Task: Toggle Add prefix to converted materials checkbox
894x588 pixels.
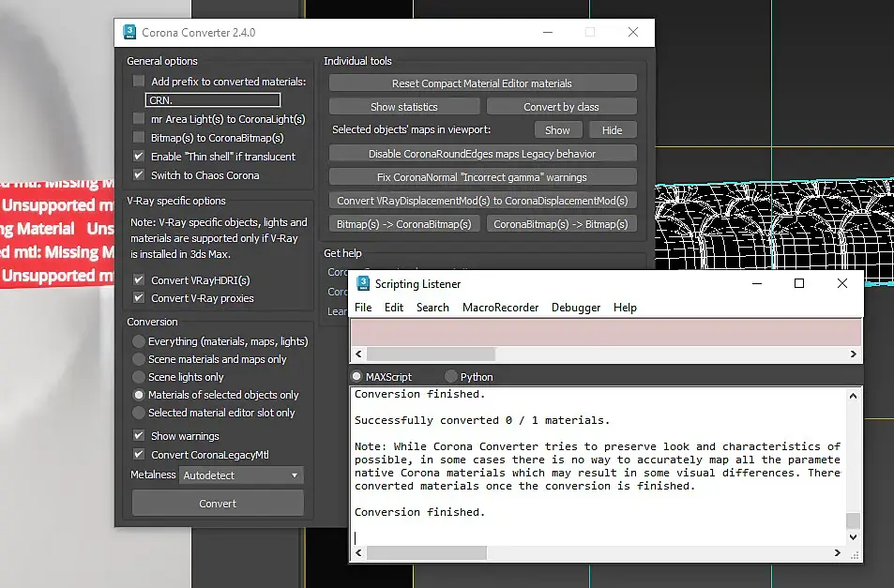Action: pyautogui.click(x=139, y=81)
